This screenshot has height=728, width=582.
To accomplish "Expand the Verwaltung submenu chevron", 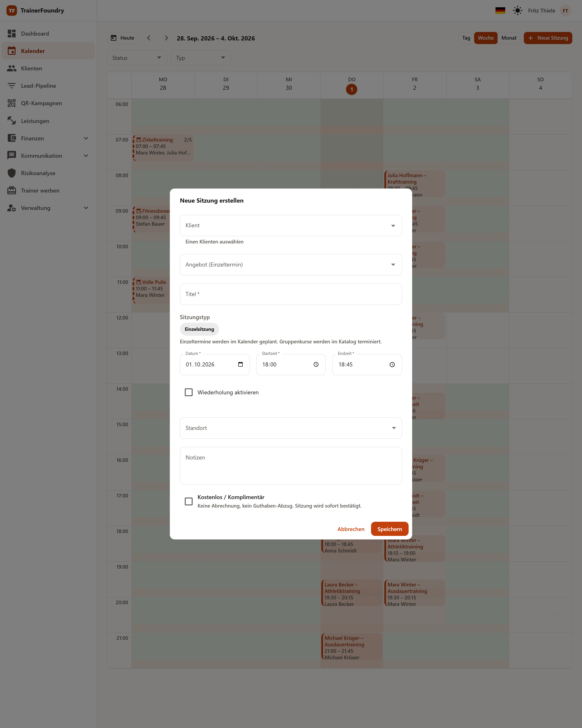I will click(86, 208).
